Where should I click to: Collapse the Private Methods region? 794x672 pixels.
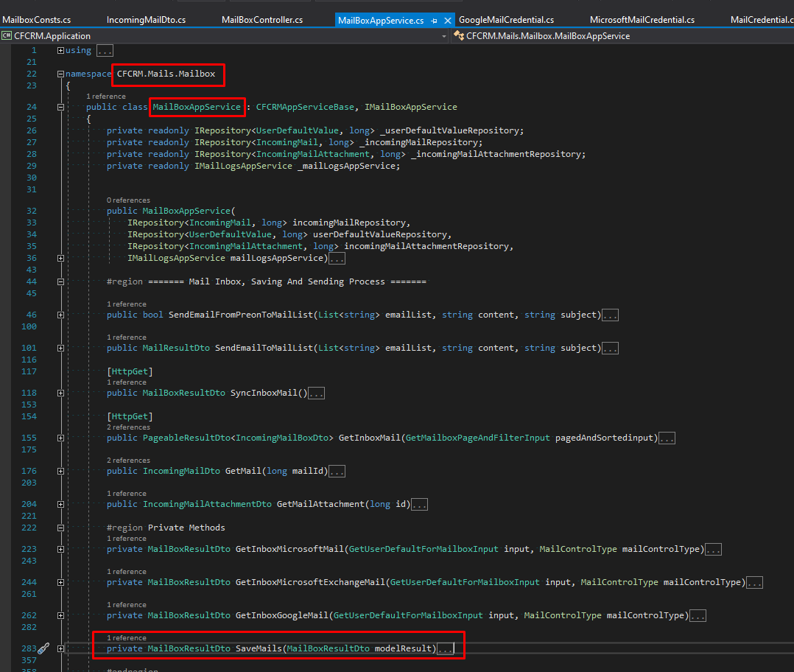(x=60, y=528)
